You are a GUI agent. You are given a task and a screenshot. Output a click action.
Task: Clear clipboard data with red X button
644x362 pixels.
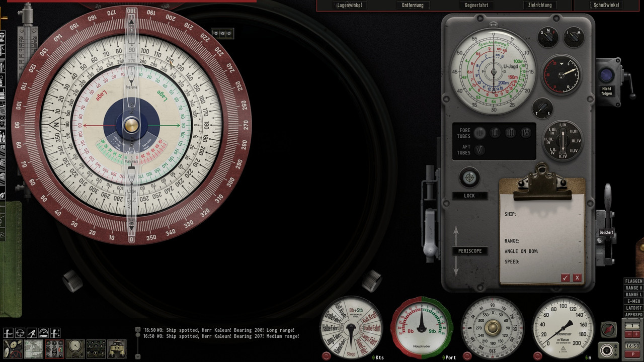coord(577,278)
